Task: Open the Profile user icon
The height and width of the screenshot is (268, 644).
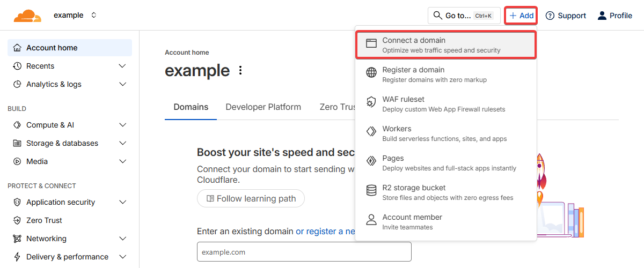Action: tap(602, 16)
